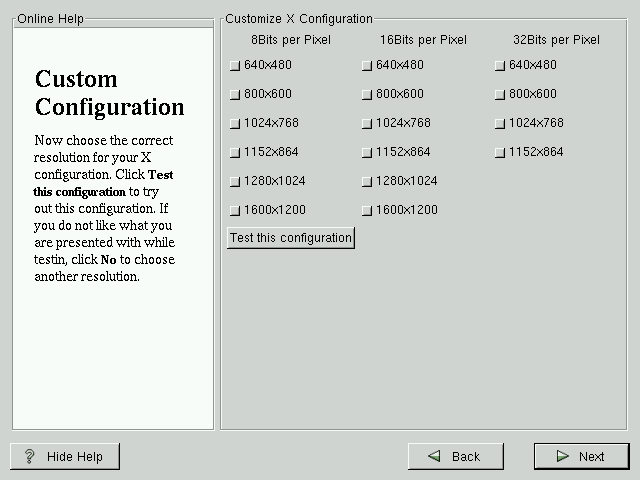The height and width of the screenshot is (480, 640).
Task: Select 1600x1200 in the 16-bit column
Action: tap(367, 211)
